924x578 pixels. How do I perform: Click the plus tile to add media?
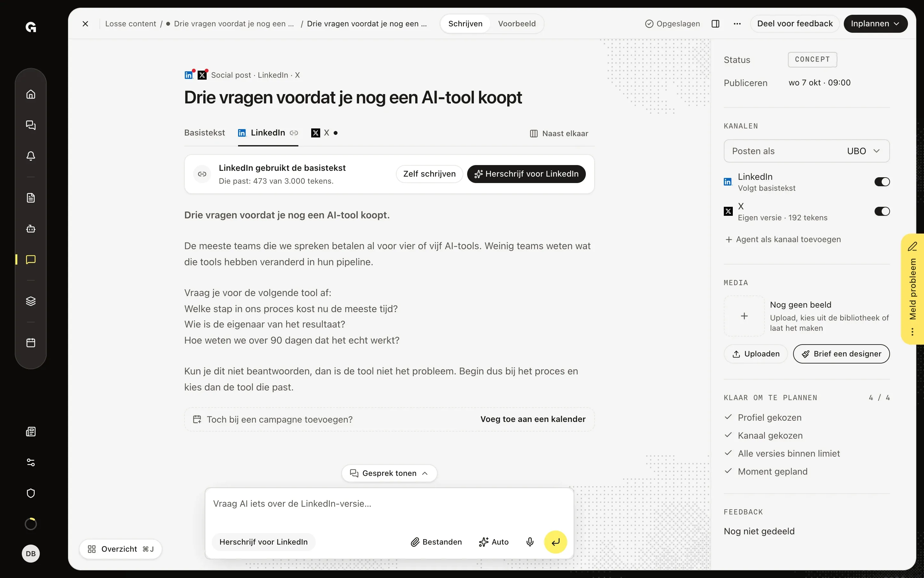[744, 316]
